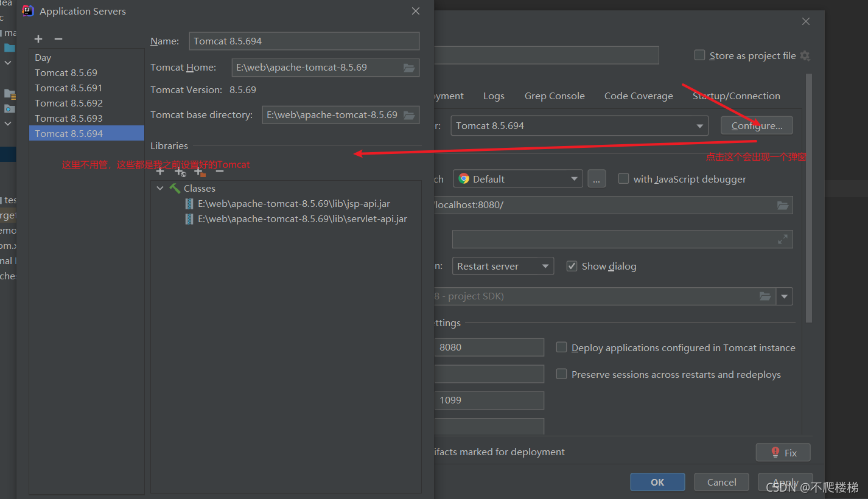Image resolution: width=868 pixels, height=499 pixels.
Task: Close the Application Servers dialog
Action: 416,11
